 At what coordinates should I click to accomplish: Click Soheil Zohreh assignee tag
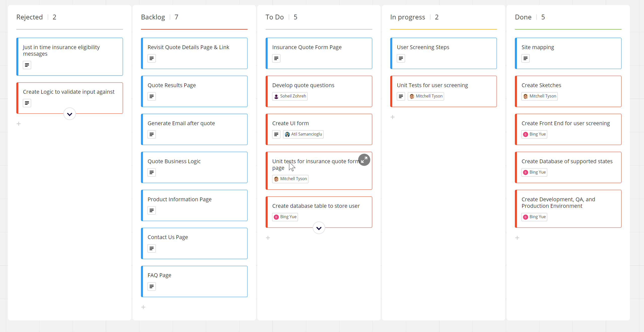point(290,96)
